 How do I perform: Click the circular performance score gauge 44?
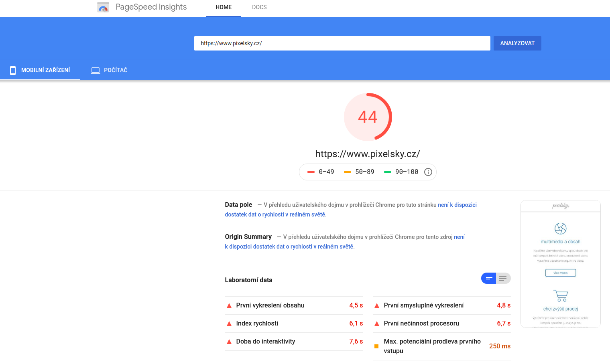[x=368, y=117]
